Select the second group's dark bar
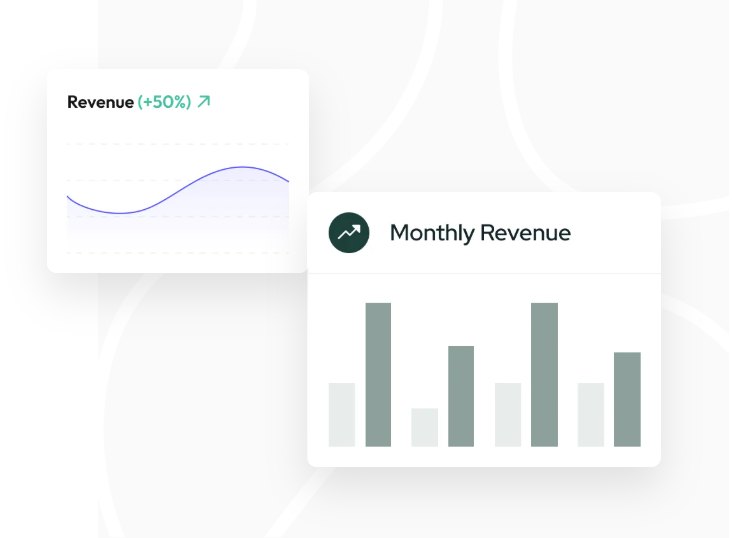Viewport: 732px width, 538px height. coord(461,396)
